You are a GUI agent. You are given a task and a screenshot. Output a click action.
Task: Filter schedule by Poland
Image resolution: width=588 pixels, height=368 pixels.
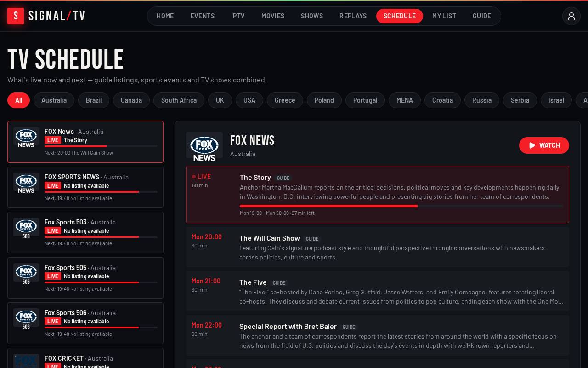pyautogui.click(x=324, y=100)
